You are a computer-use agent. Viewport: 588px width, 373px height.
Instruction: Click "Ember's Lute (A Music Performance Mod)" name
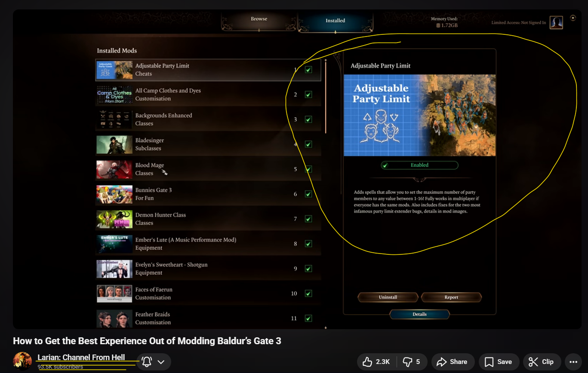point(186,240)
